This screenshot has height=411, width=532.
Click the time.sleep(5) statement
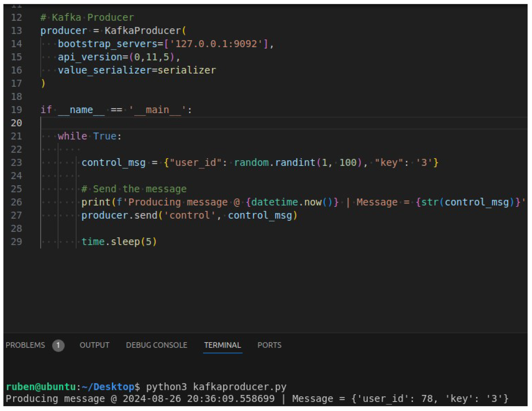click(x=119, y=242)
